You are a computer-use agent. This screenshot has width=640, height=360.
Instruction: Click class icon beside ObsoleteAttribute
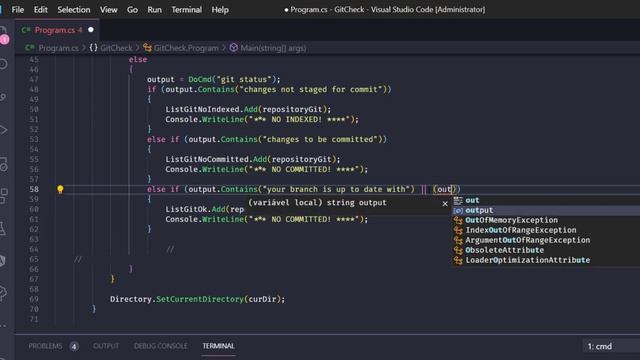click(x=458, y=250)
